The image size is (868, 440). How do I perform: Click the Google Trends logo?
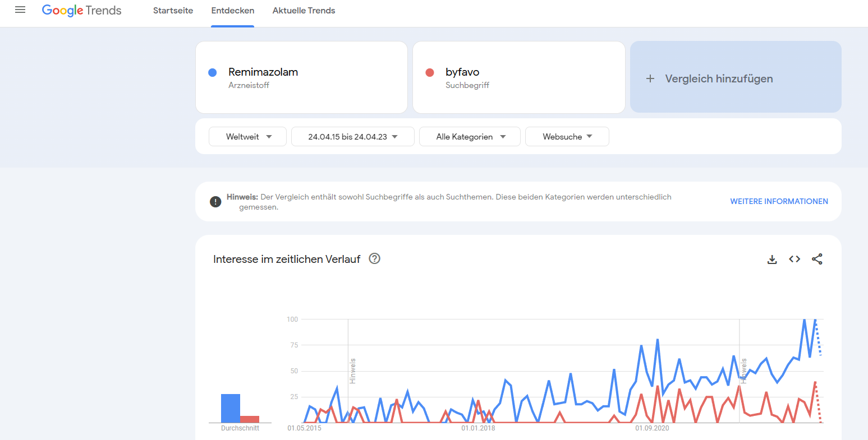[x=82, y=11]
